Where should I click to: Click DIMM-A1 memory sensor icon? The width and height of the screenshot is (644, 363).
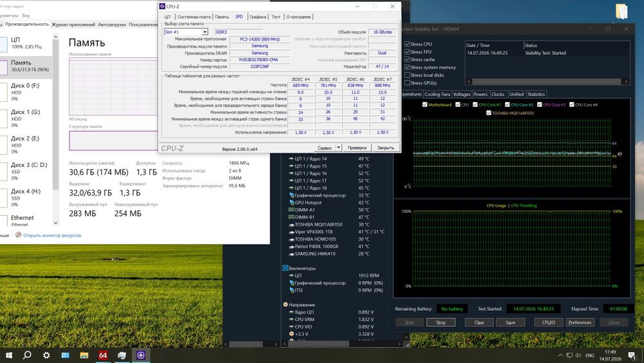(291, 210)
